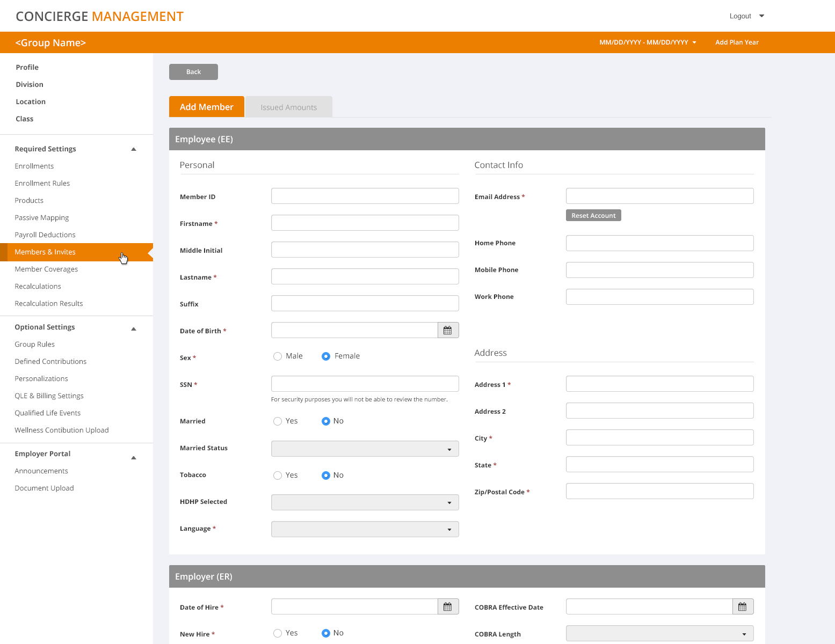The height and width of the screenshot is (644, 835).
Task: Open the Logout dropdown arrow
Action: 761,16
